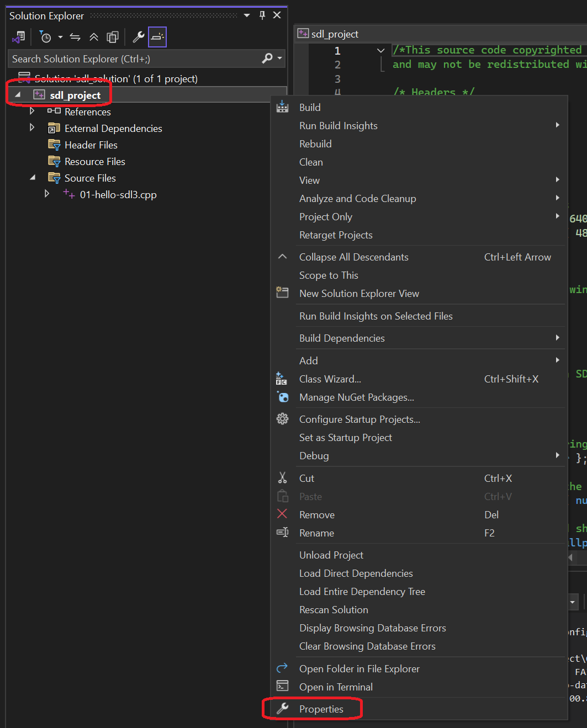Select the Build command icon in context menu
This screenshot has width=587, height=728.
tap(282, 107)
